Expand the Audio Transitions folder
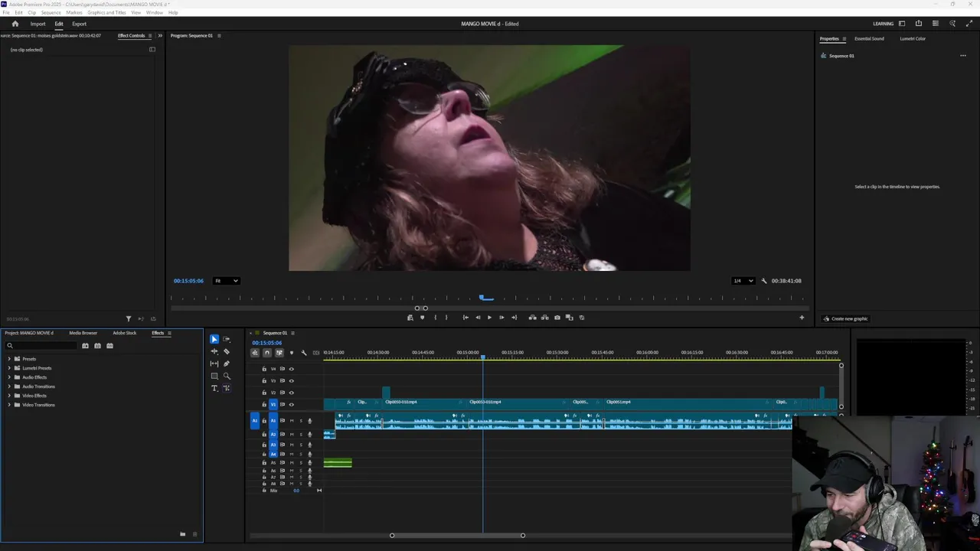980x551 pixels. (x=9, y=386)
